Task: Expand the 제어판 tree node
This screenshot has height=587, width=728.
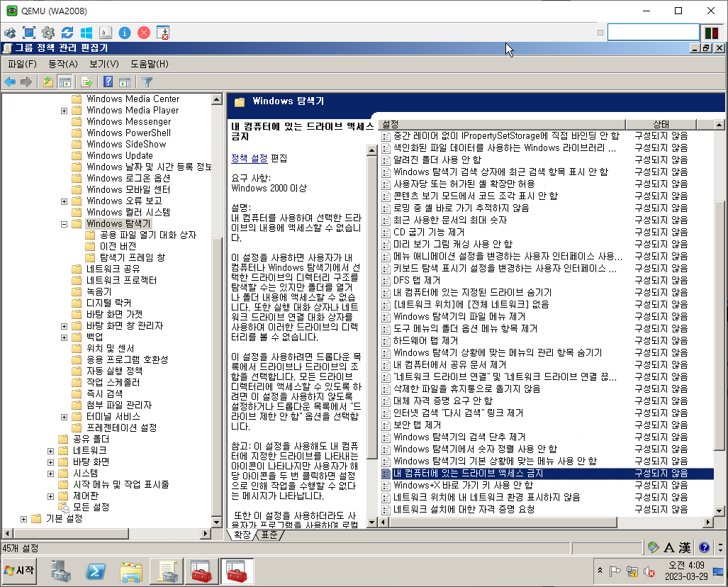Action: [50, 496]
